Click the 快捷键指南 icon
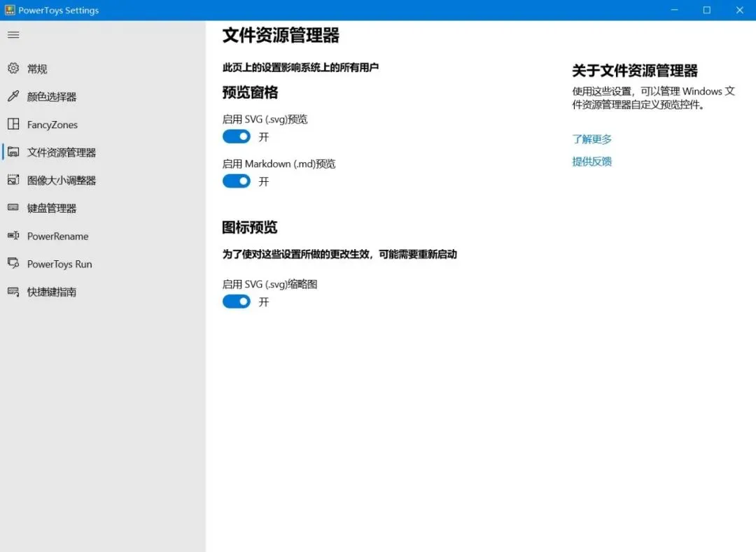The width and height of the screenshot is (756, 552). (13, 292)
